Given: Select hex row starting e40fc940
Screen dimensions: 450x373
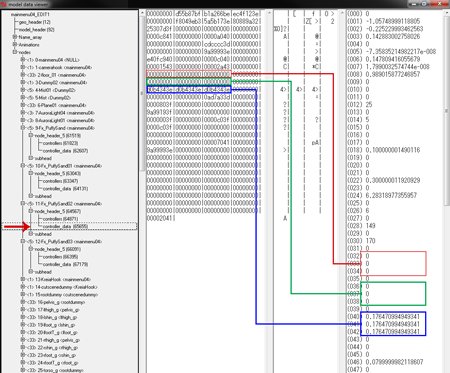Looking at the screenshot, I should point(203,59).
